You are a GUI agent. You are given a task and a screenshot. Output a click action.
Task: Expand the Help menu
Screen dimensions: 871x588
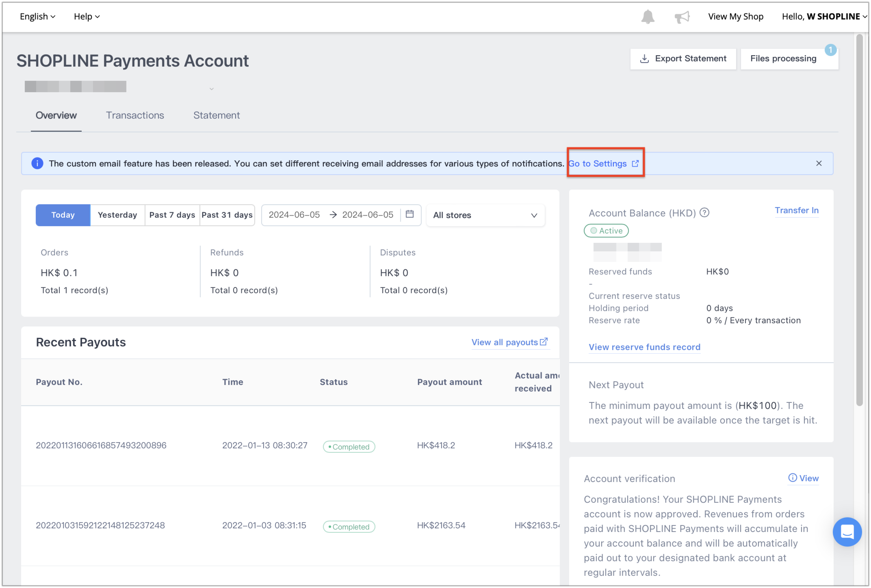(87, 16)
